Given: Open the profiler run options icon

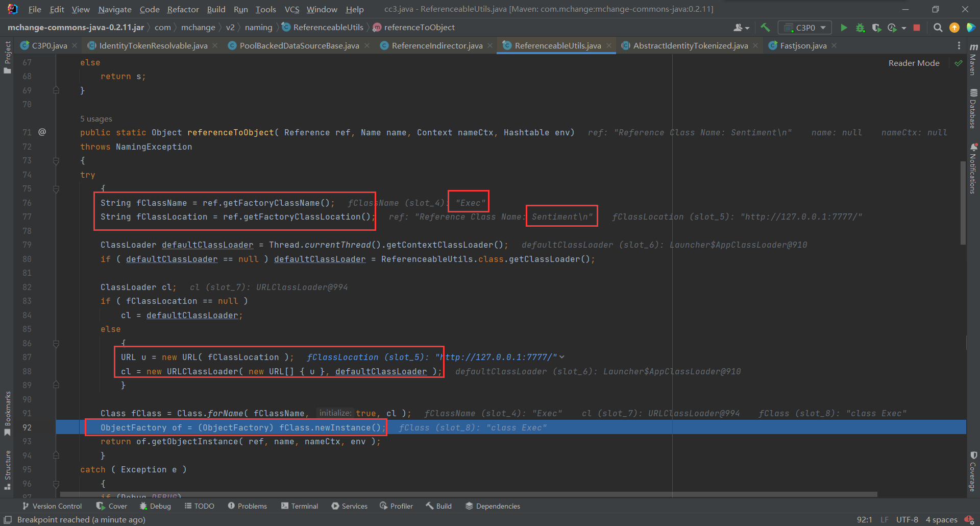Looking at the screenshot, I should (x=892, y=28).
